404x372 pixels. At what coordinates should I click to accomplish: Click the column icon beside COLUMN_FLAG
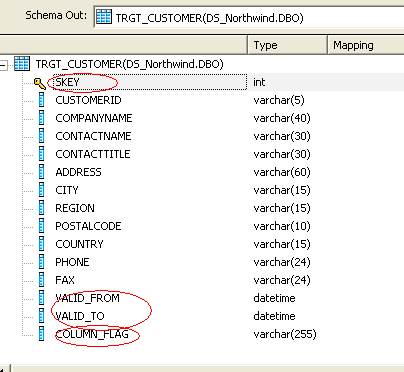[x=42, y=334]
